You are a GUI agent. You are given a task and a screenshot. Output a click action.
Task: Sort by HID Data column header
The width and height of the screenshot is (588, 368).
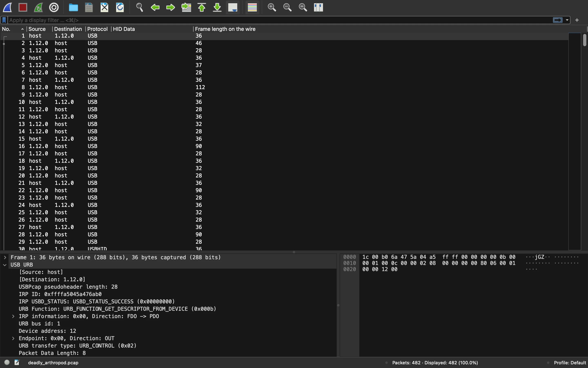point(152,29)
